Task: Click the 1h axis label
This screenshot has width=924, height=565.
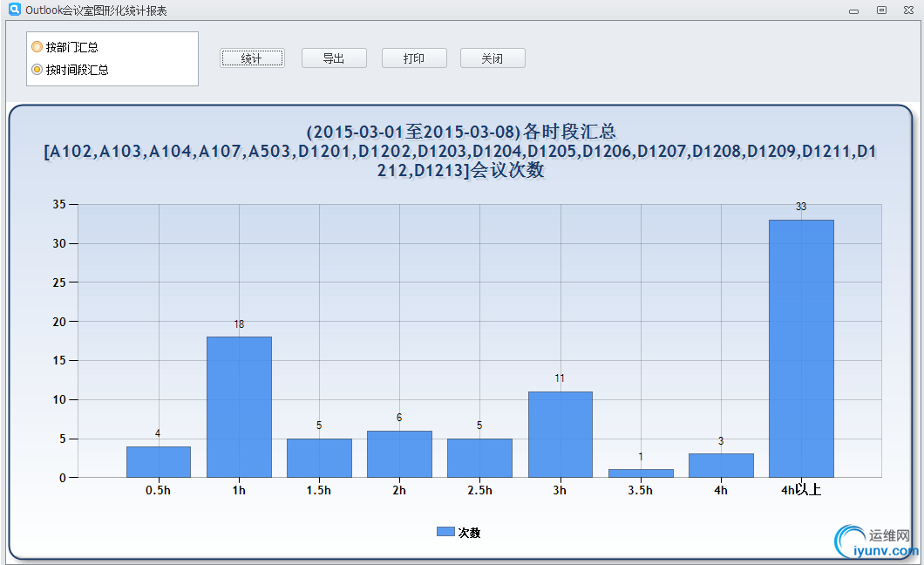Action: [239, 490]
